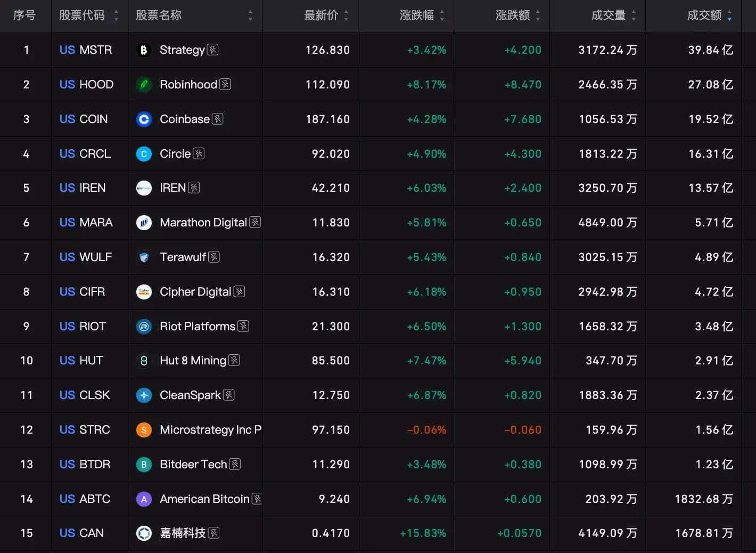
Task: Click the badge icon next to 嘉楠科技
Action: click(x=214, y=533)
